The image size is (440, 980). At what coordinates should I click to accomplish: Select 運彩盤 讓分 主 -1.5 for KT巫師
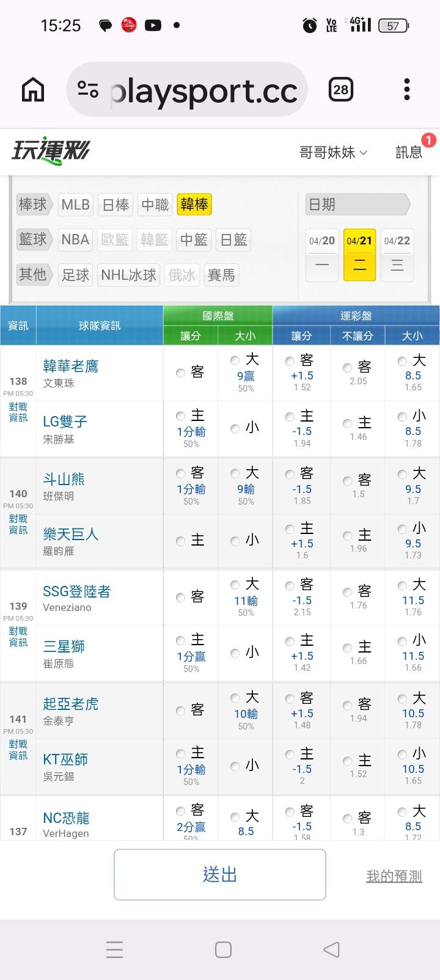tap(290, 754)
